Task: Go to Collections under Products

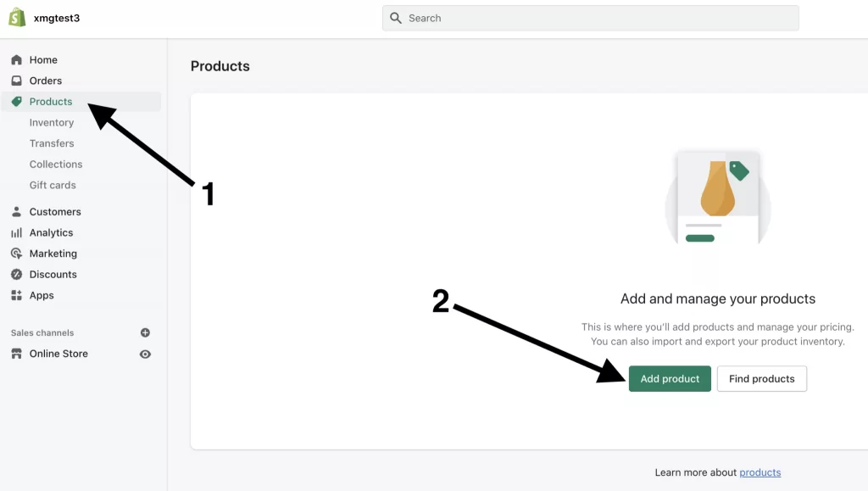Action: [56, 165]
